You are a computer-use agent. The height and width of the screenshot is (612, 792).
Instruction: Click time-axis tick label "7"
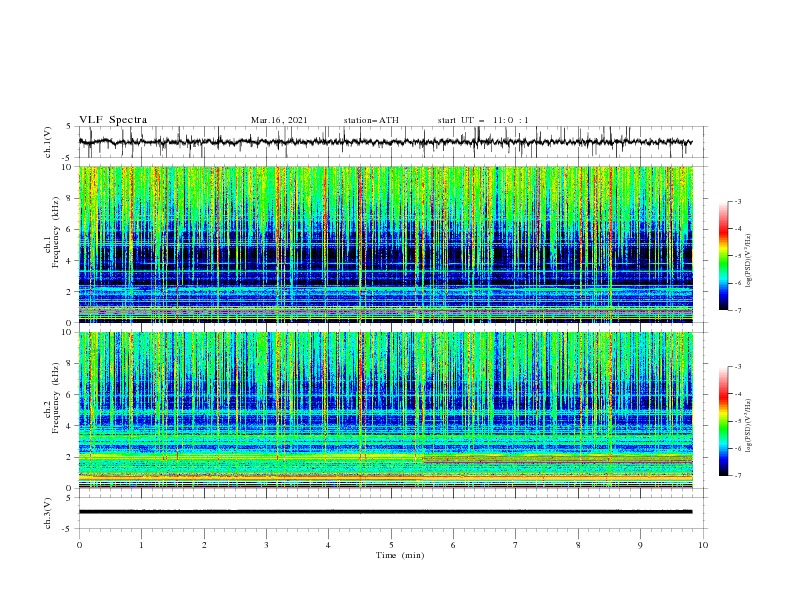(516, 545)
